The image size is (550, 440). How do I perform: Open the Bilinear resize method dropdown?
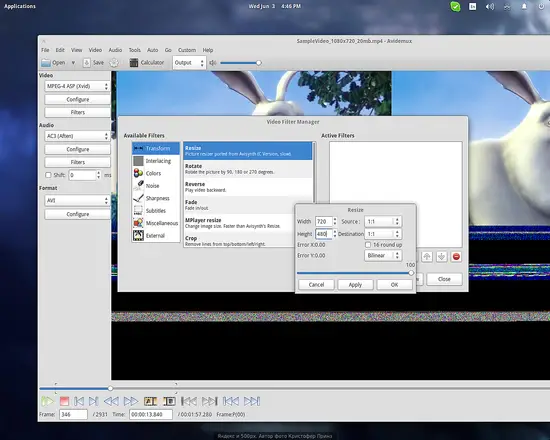click(x=383, y=255)
